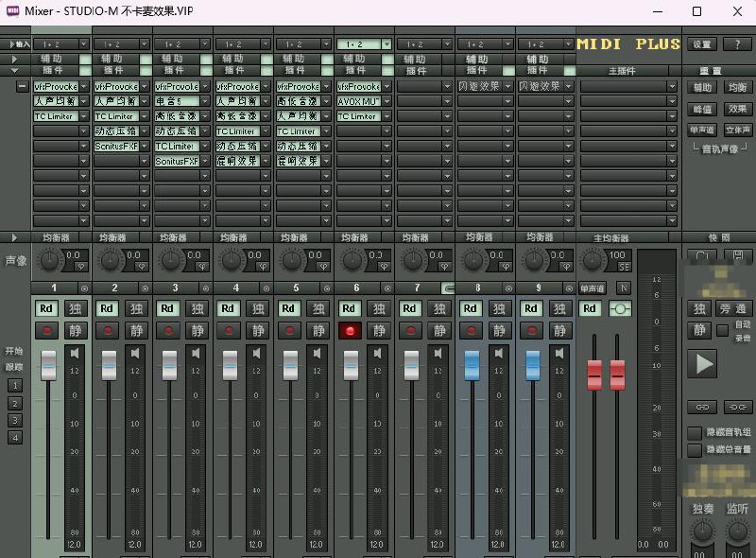Screen dimensions: 756x558
Task: Click the Rd automation icon on channel 1
Action: pyautogui.click(x=45, y=308)
